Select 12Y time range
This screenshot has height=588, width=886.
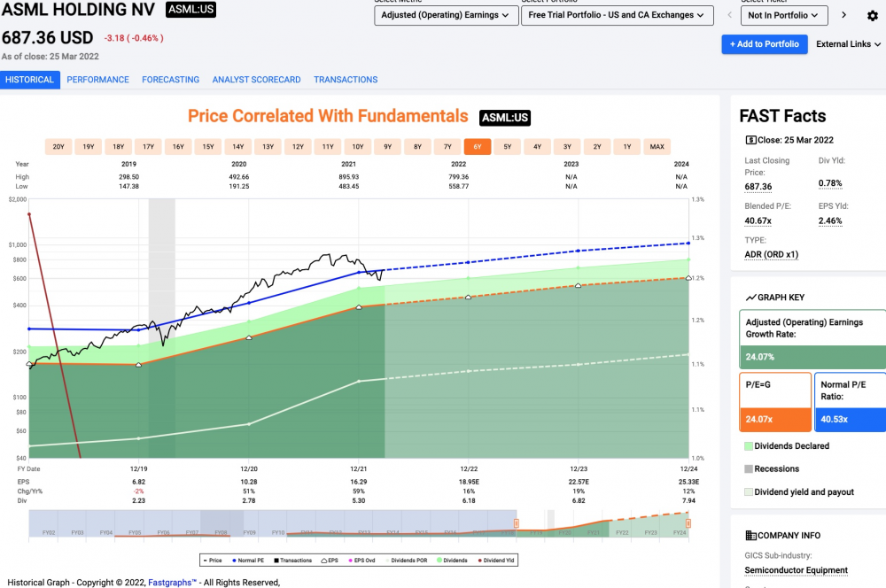click(298, 147)
